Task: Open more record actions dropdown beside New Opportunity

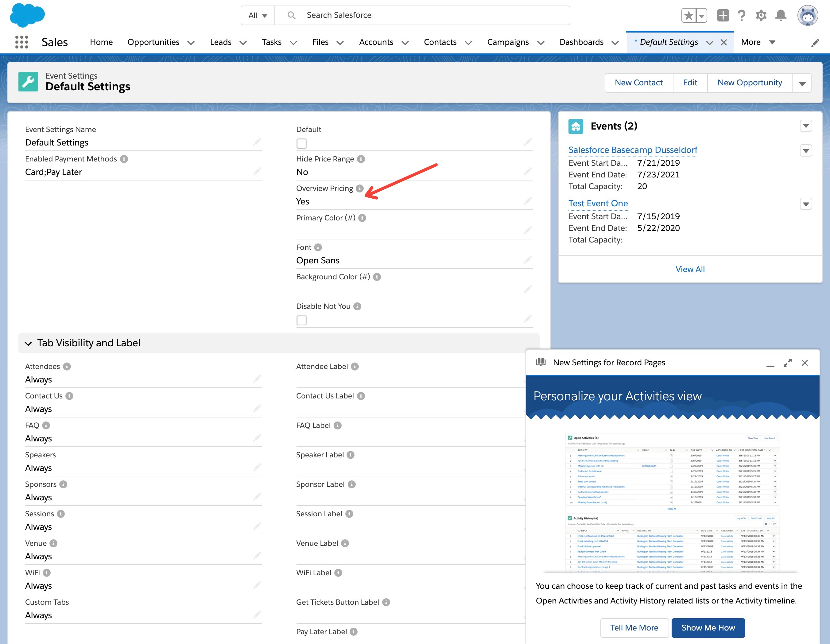Action: click(x=802, y=83)
